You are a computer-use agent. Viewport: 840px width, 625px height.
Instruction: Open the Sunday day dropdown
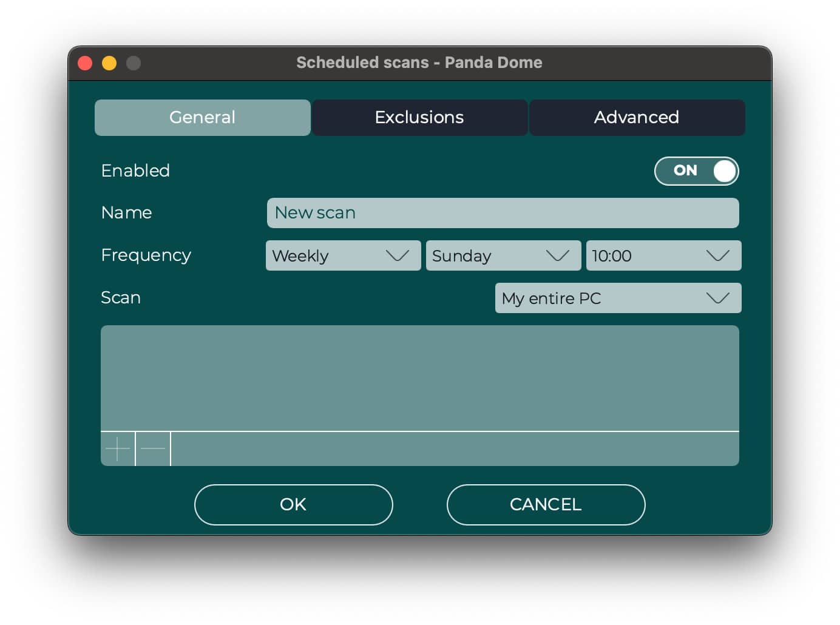503,255
